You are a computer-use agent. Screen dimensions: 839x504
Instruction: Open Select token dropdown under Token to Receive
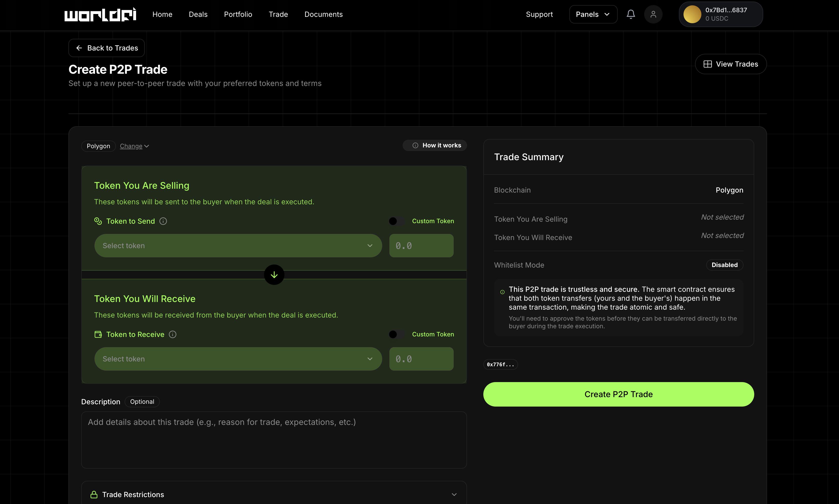pyautogui.click(x=238, y=359)
